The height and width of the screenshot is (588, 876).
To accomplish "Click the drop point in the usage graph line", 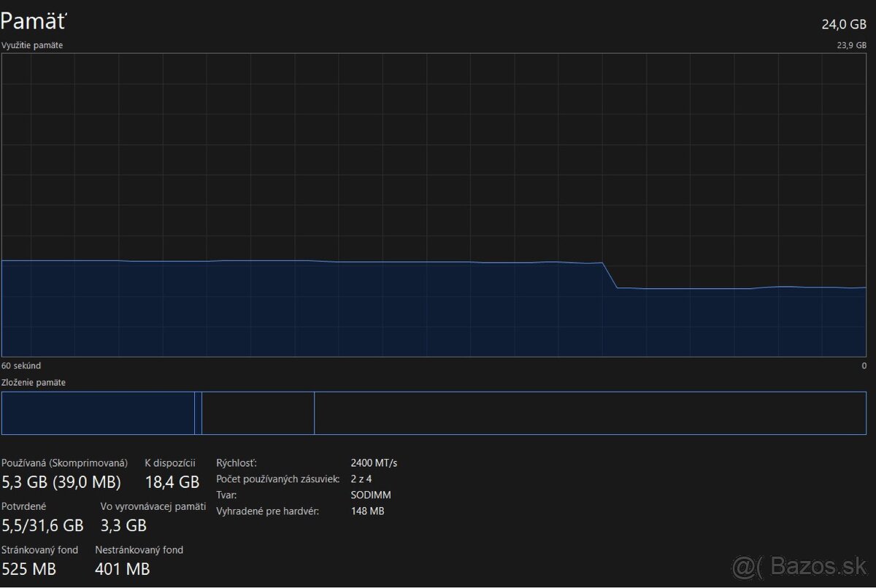I will pos(610,275).
